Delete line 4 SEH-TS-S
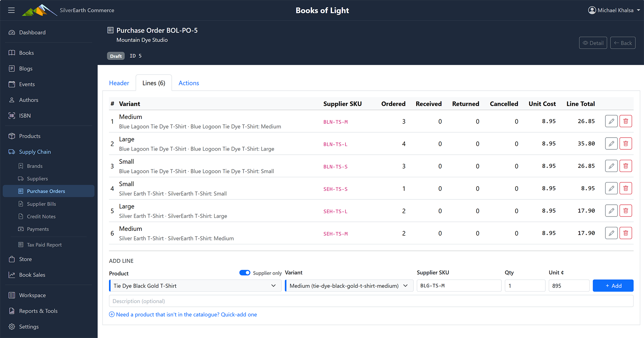The width and height of the screenshot is (644, 338). tap(626, 188)
